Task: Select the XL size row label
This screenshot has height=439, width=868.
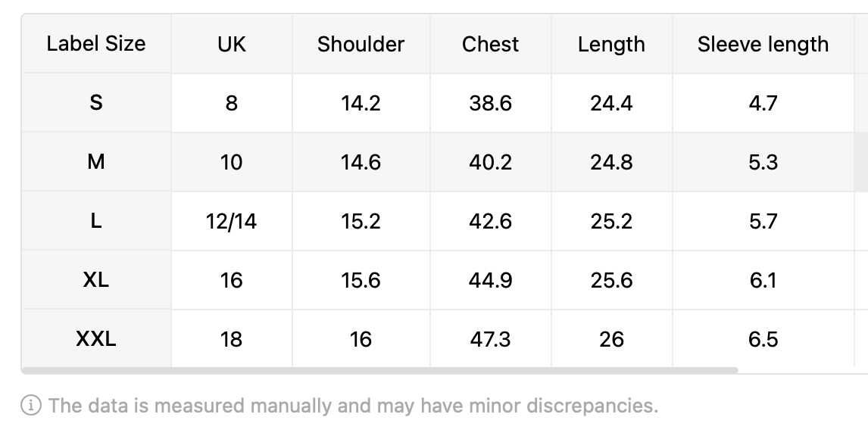Action: [96, 280]
